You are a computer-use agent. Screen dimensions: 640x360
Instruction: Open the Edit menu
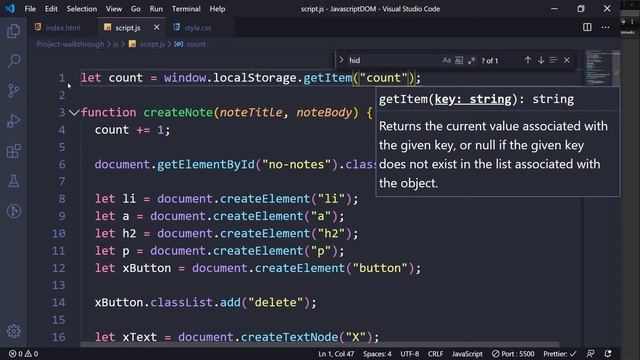(51, 9)
